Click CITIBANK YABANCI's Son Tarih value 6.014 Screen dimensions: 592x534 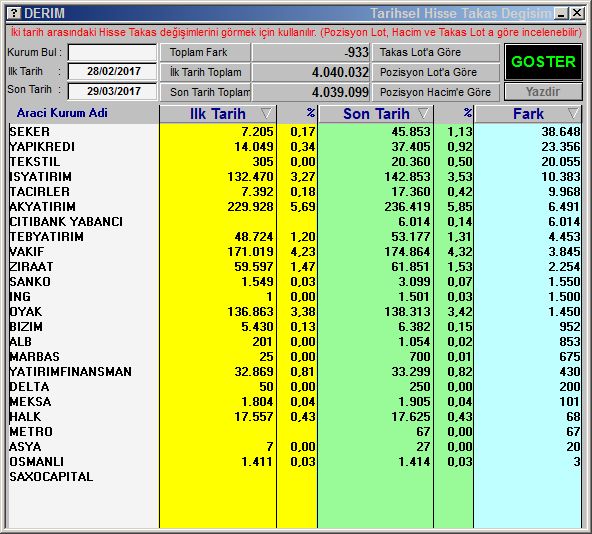[414, 221]
